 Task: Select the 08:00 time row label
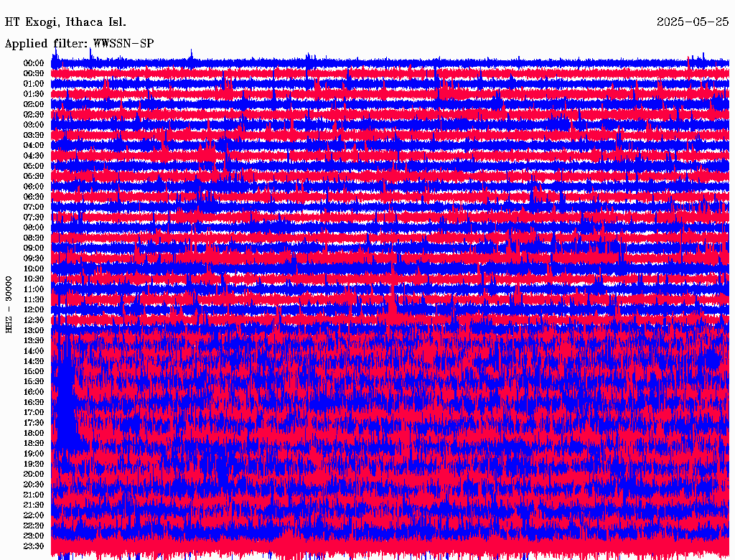click(x=34, y=228)
